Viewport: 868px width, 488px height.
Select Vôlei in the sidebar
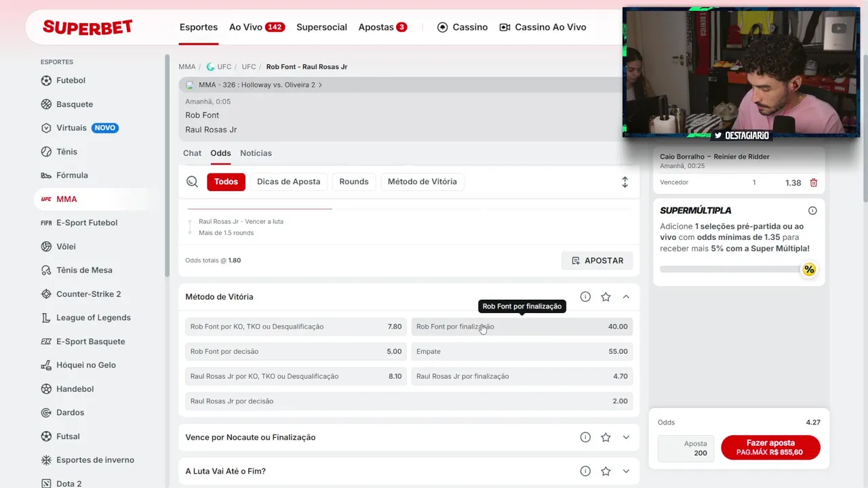66,247
